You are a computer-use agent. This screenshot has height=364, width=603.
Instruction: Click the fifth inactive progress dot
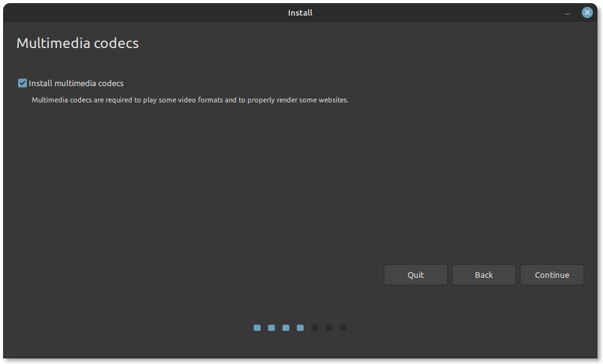coord(314,327)
